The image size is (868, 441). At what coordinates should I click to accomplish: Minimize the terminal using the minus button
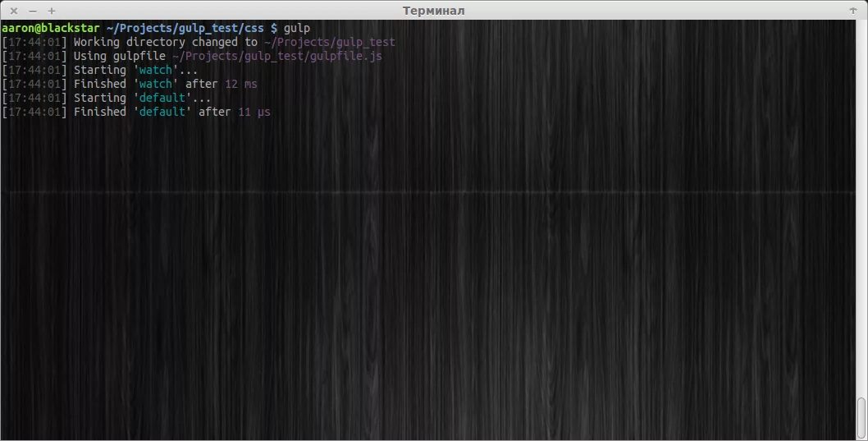coord(33,11)
